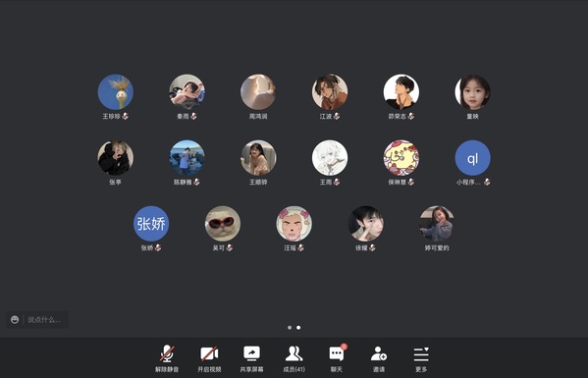Start 共享屏幕 screen sharing

tap(251, 358)
